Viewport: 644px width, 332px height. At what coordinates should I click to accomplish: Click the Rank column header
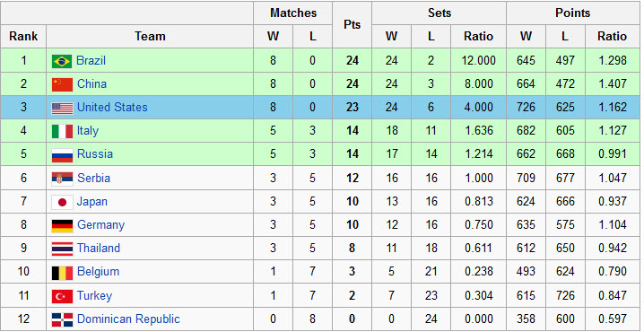23,36
